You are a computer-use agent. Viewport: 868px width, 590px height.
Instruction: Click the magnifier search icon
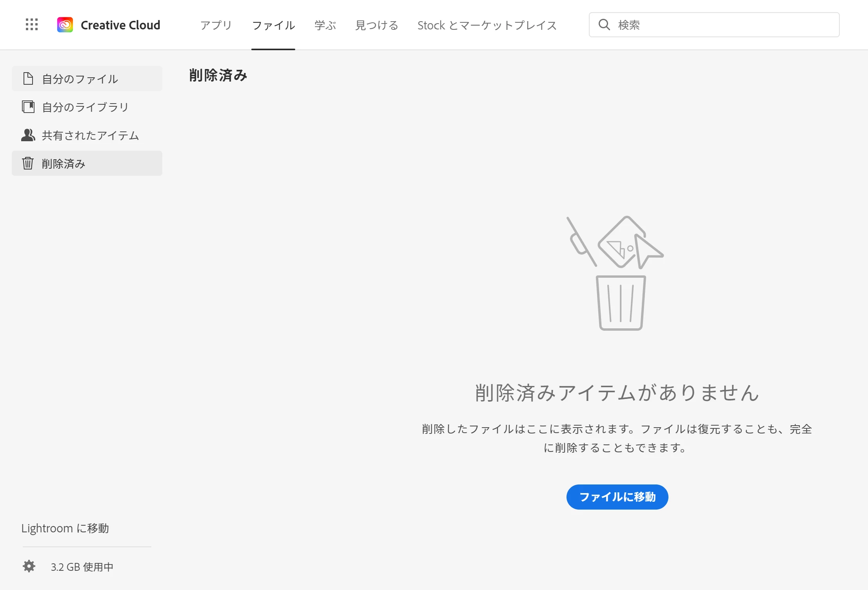pos(604,25)
